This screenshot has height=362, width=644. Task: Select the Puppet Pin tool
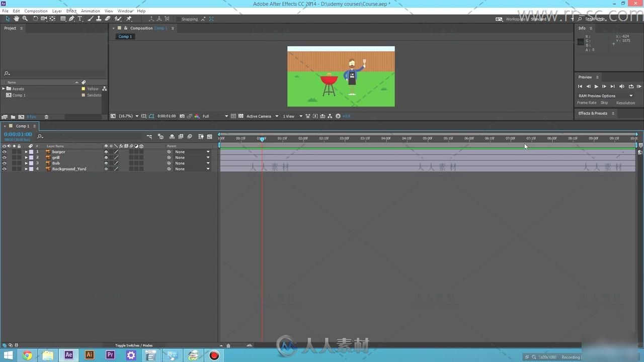129,19
